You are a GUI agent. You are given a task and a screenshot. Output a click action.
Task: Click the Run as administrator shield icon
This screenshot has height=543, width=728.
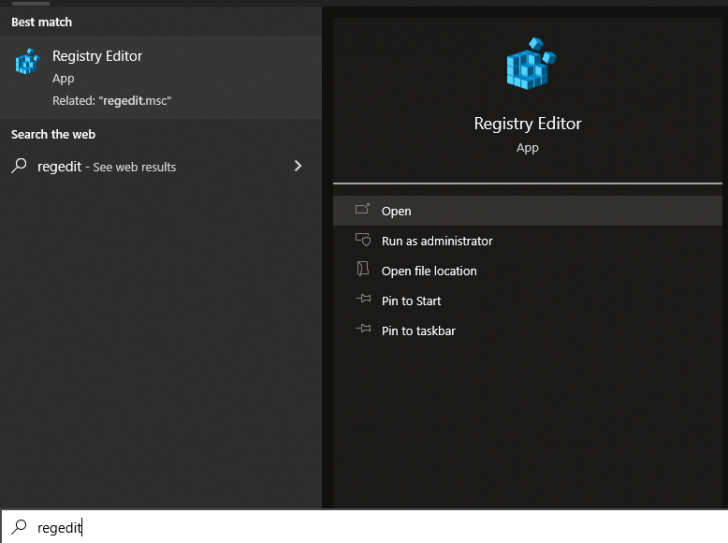coord(363,239)
